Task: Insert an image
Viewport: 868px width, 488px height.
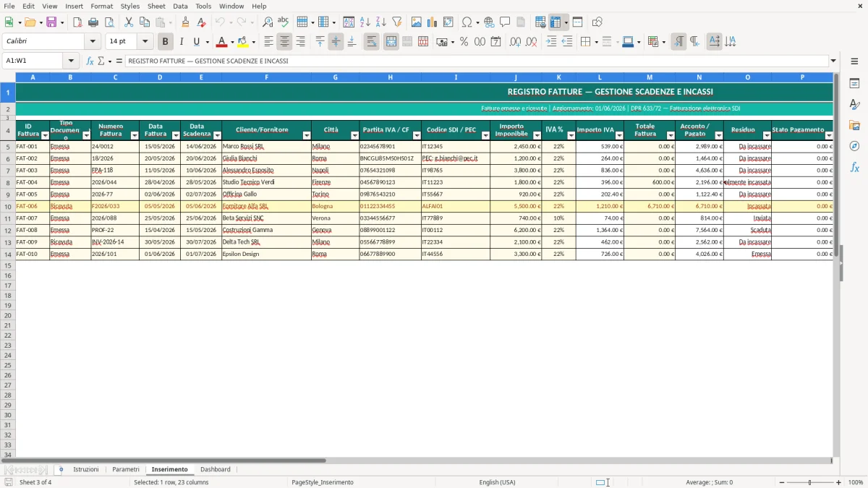Action: coord(417,22)
